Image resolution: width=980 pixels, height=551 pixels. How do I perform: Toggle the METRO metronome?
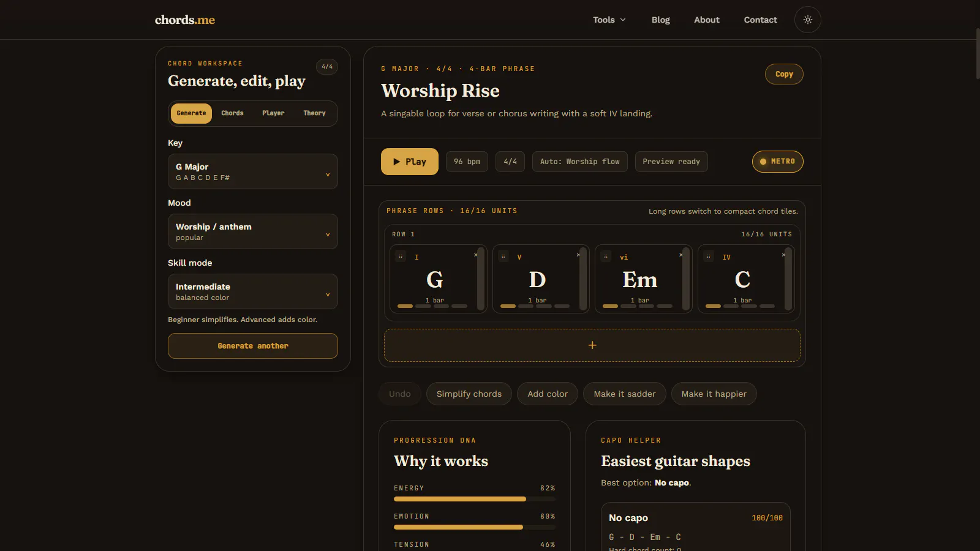pos(777,162)
